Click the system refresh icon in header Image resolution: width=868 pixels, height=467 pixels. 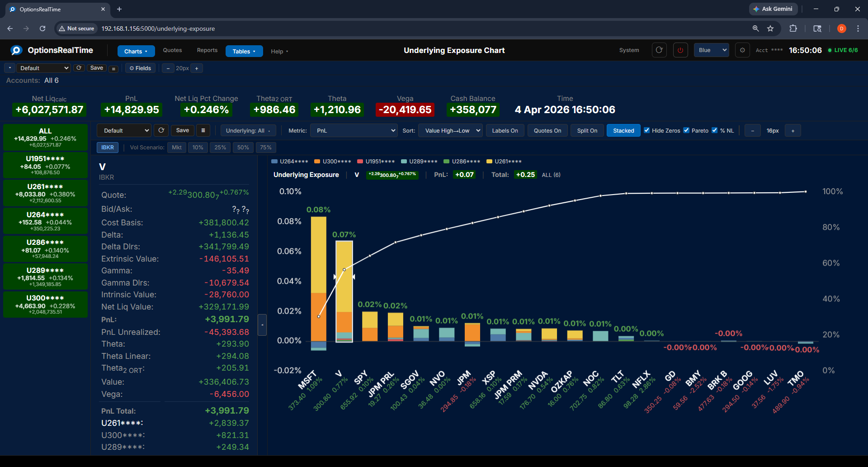click(659, 50)
